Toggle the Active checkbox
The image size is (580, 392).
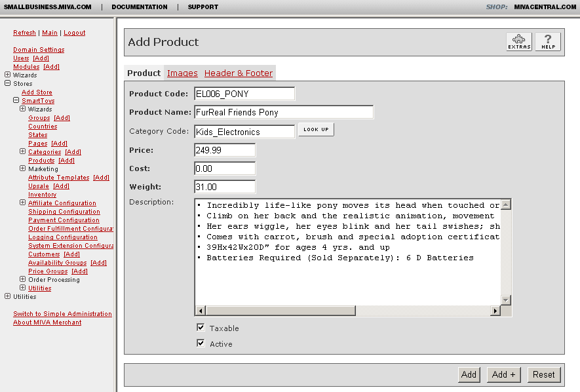(201, 343)
